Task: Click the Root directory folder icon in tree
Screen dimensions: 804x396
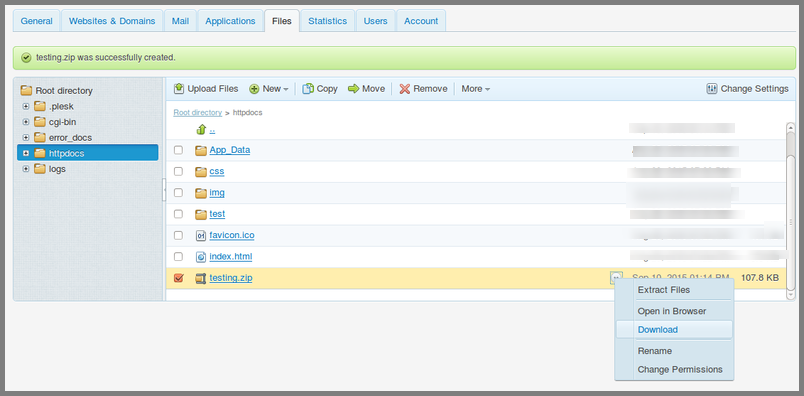Action: (26, 91)
